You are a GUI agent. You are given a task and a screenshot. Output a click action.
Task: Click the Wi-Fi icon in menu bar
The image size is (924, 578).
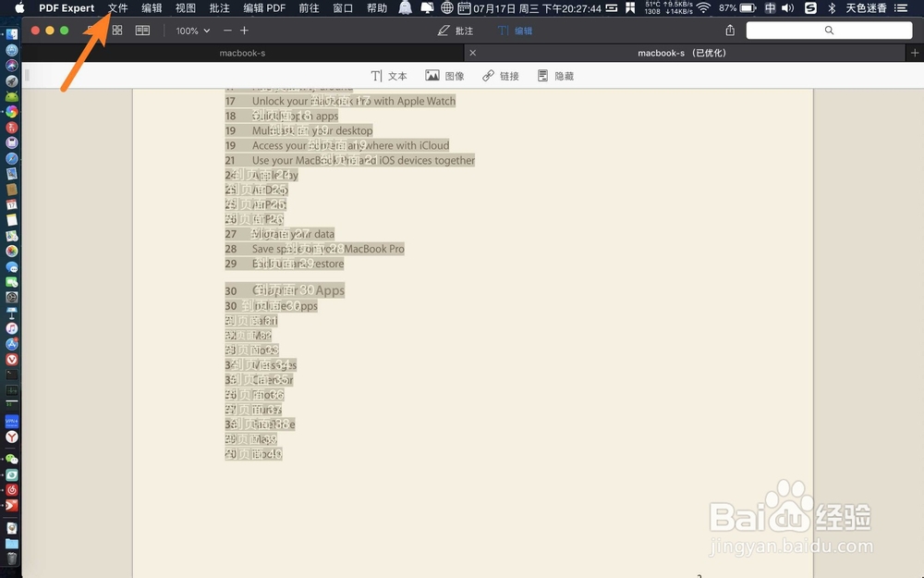(x=703, y=7)
